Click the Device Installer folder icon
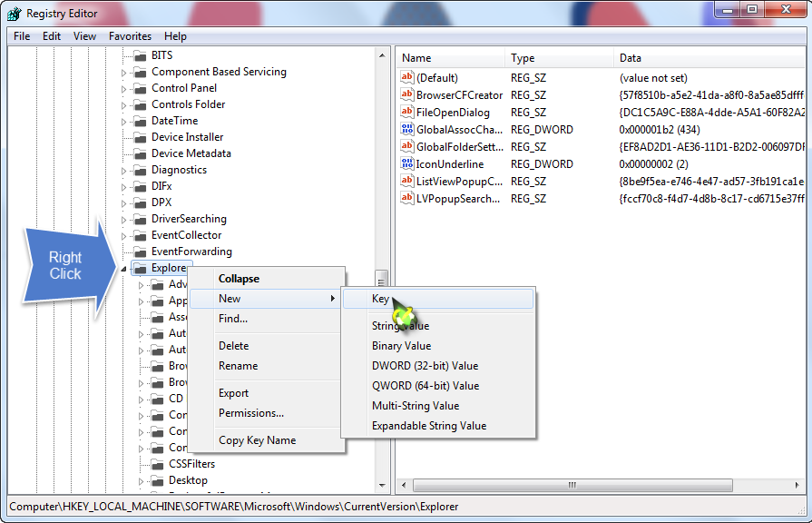The width and height of the screenshot is (812, 523). 140,137
